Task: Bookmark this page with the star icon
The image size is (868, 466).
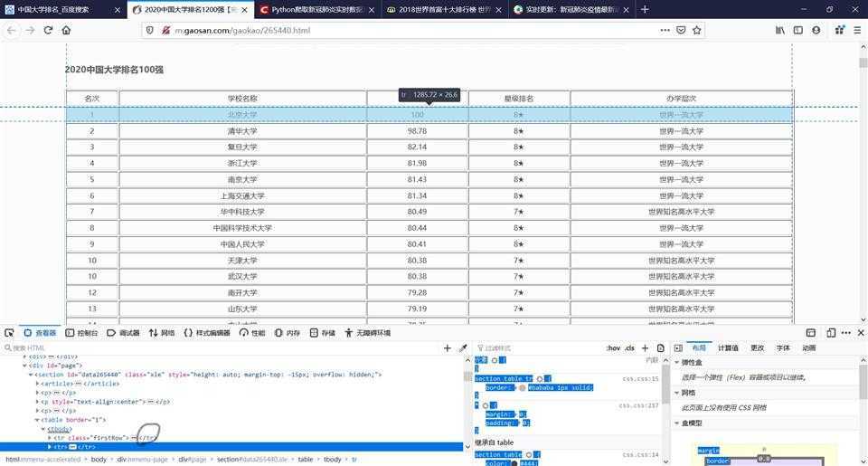Action: [x=697, y=30]
